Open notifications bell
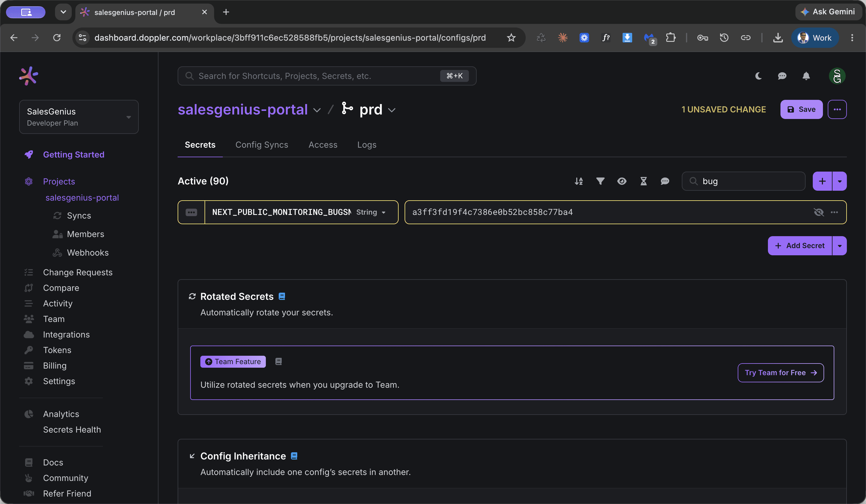Screen dimensions: 866x504 (x=806, y=76)
